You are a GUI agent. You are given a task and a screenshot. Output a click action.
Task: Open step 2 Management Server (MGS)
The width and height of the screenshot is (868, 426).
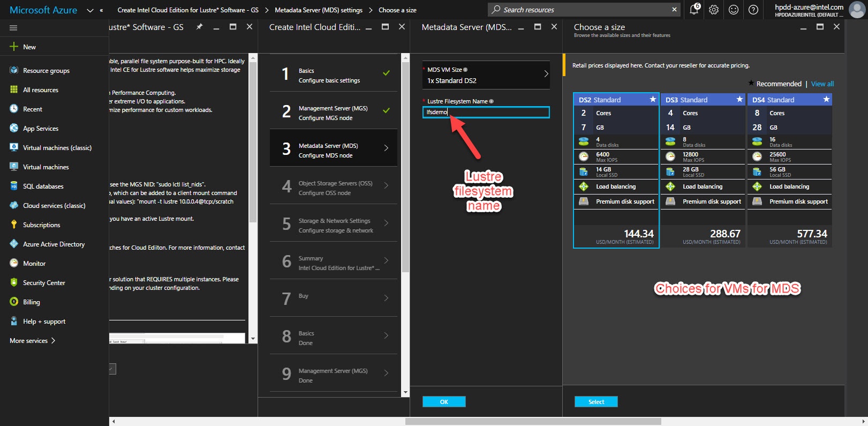click(x=334, y=110)
